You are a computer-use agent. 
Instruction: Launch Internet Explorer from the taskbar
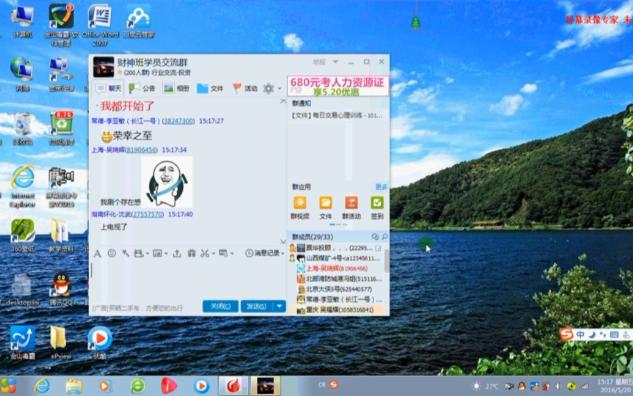pyautogui.click(x=42, y=386)
